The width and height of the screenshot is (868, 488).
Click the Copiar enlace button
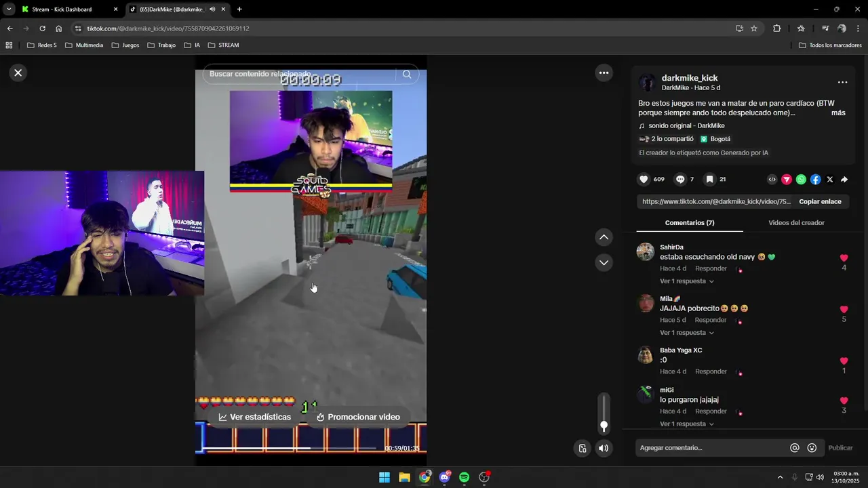tap(820, 201)
